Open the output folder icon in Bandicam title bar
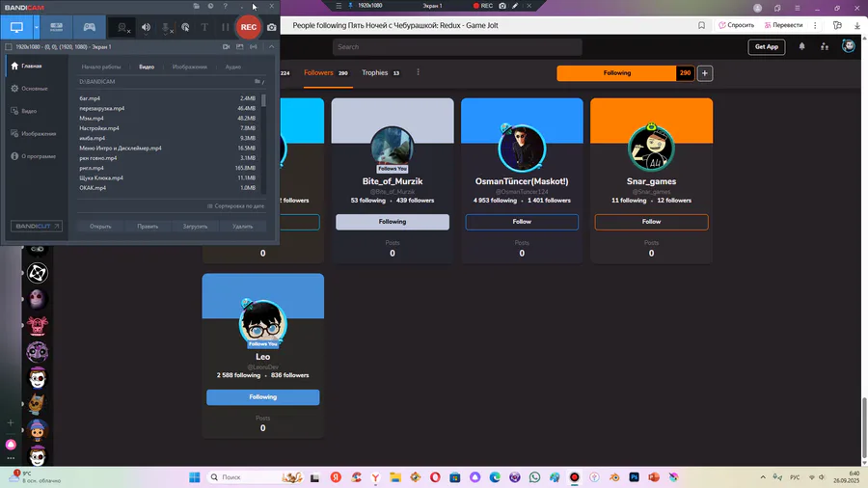 196,6
